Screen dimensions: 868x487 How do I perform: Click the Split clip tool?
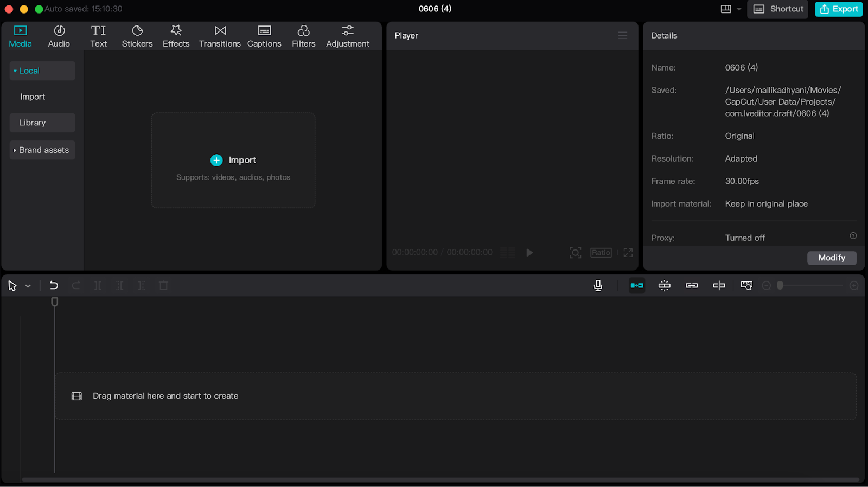(x=98, y=285)
